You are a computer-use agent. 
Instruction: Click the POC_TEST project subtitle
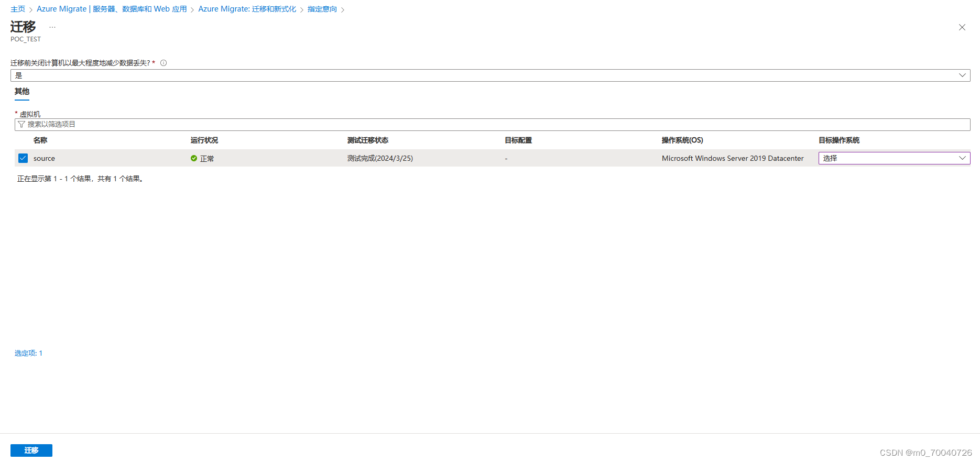click(26, 39)
